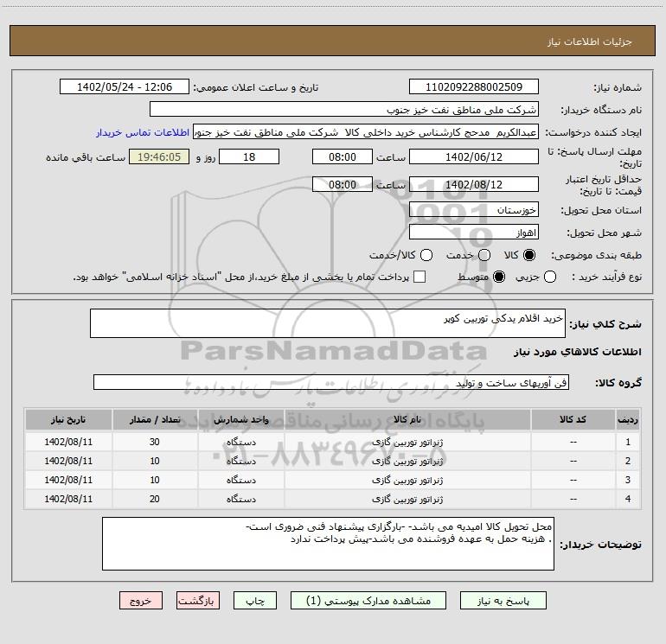Click quantity 20 in row 4
The height and width of the screenshot is (644, 666).
click(155, 499)
